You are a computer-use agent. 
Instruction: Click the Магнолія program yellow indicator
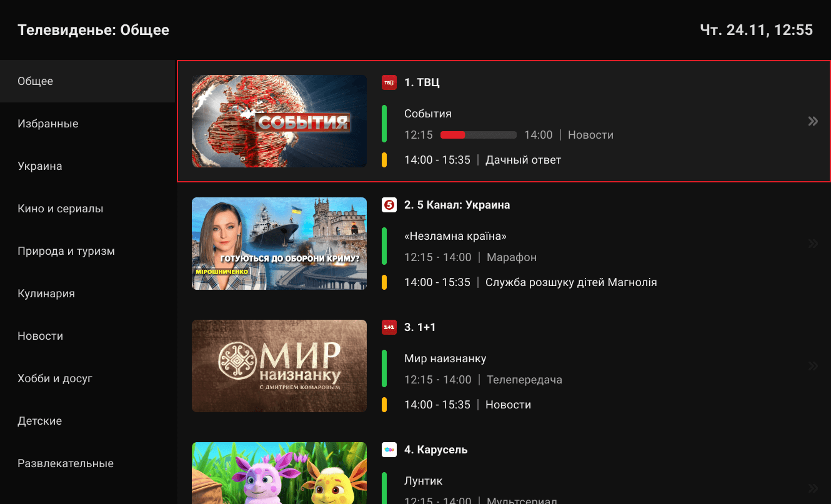[384, 282]
